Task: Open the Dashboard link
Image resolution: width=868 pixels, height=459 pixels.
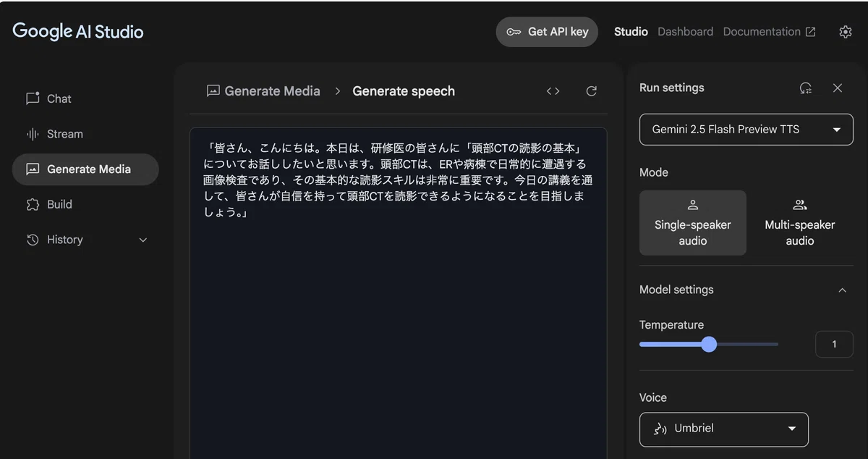Action: click(685, 32)
